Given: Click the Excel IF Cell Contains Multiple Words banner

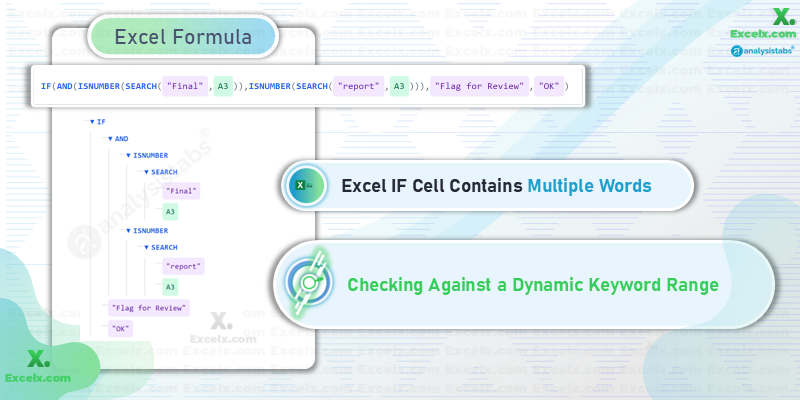Looking at the screenshot, I should pos(487,186).
